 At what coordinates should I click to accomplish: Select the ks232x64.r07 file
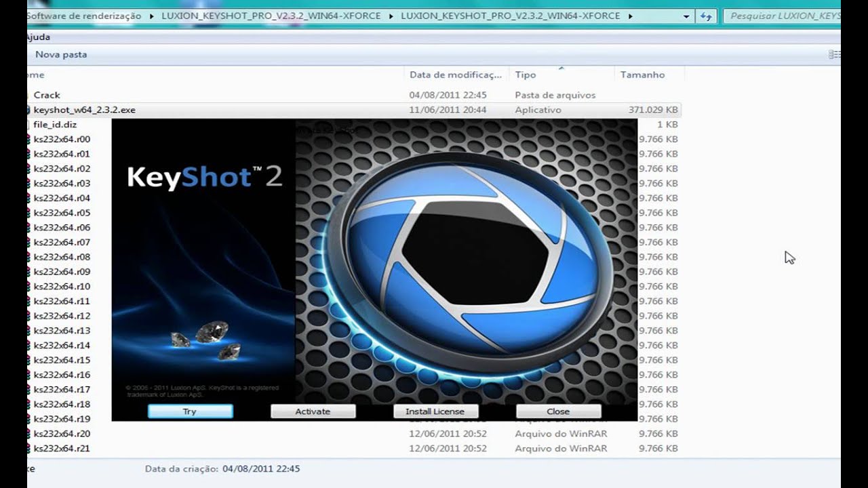pos(62,242)
